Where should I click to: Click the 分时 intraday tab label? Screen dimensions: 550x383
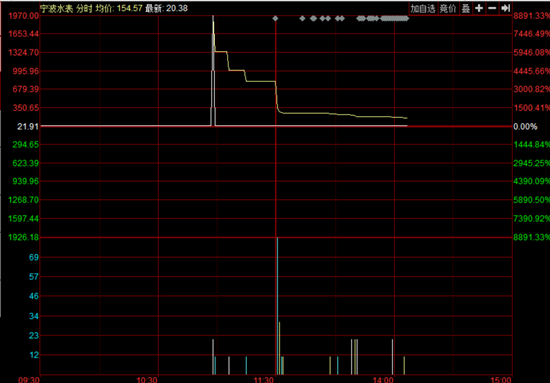pos(85,8)
